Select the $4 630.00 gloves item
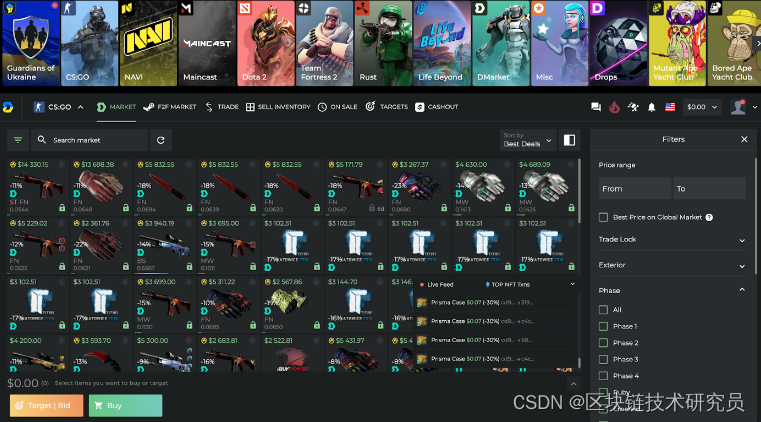Image resolution: width=761 pixels, height=422 pixels. (x=483, y=187)
